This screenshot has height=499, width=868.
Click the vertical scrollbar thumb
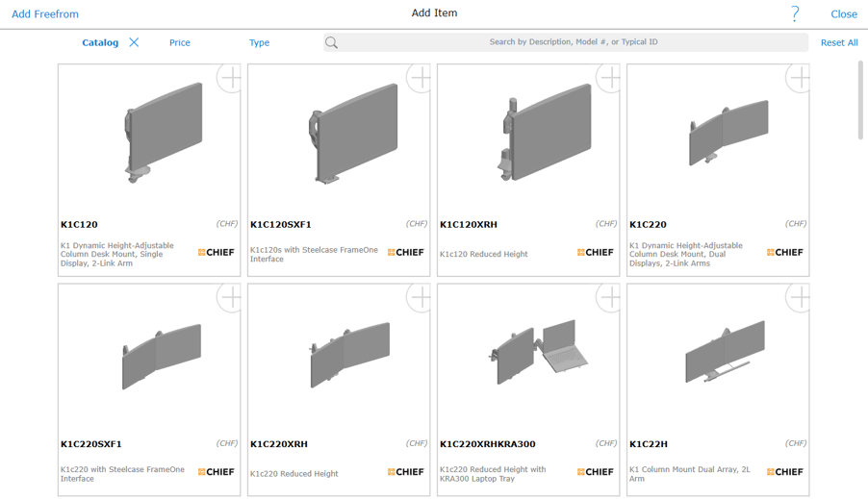pos(860,100)
